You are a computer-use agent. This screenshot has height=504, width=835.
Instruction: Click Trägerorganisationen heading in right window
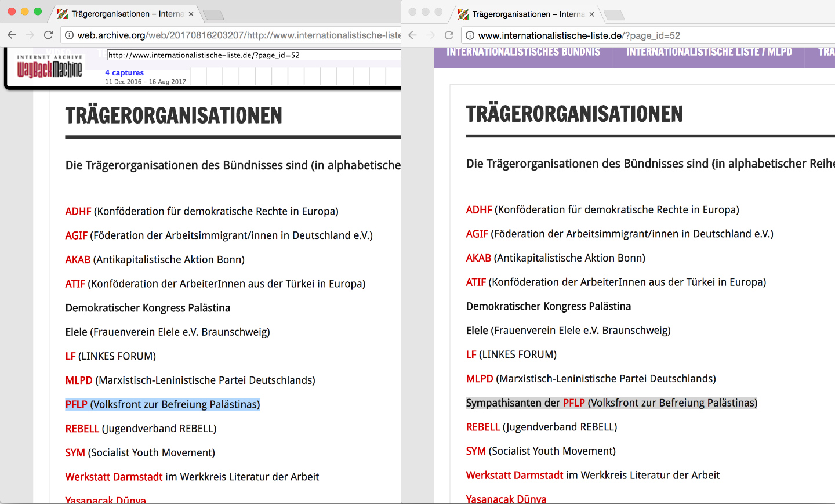coord(575,114)
